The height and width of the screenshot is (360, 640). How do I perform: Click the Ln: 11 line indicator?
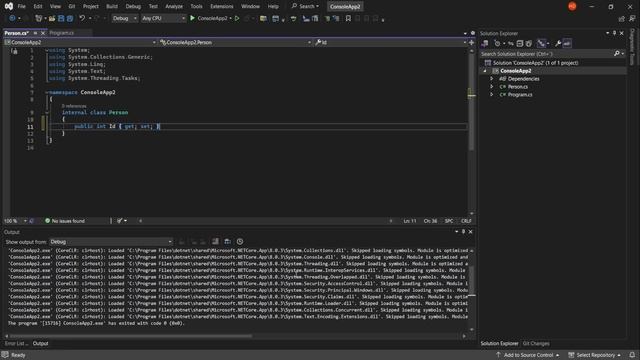tap(410, 221)
